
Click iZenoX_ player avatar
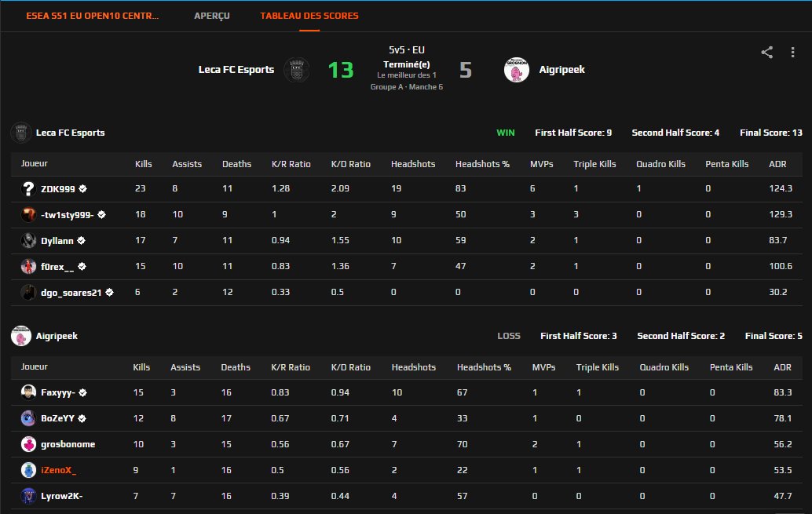click(x=28, y=470)
